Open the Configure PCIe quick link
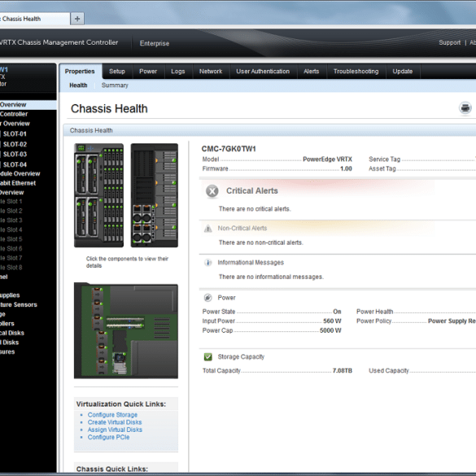 (108, 437)
